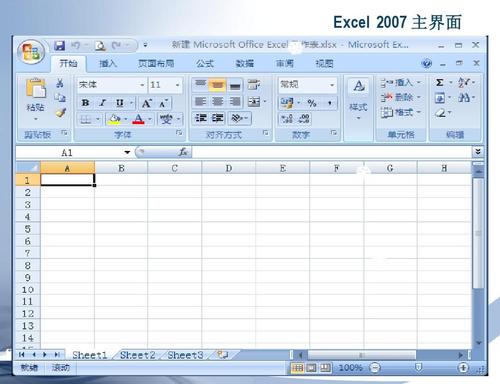Viewport: 500px width, 384px height.
Task: Apply cell borders button
Action: tap(86, 119)
